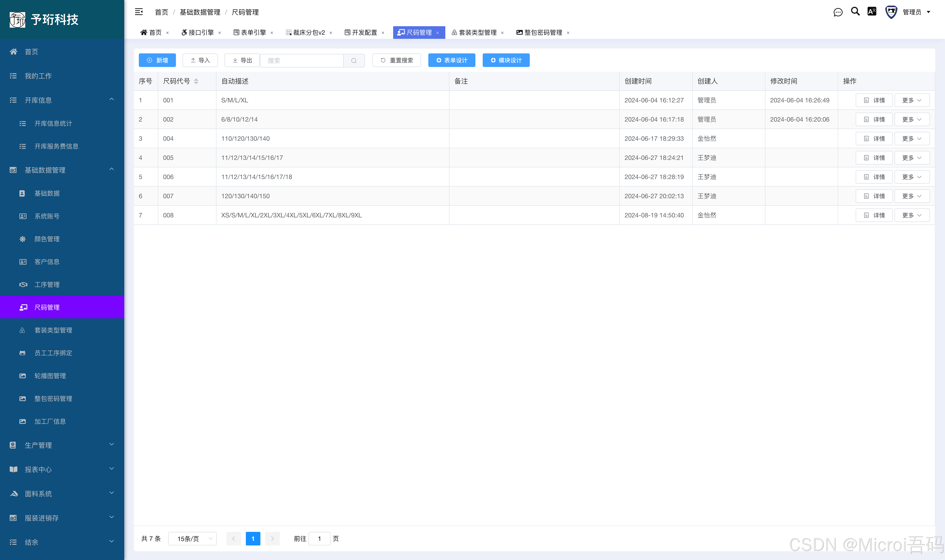Close the 表单引擎 tab
This screenshot has height=560, width=945.
point(272,33)
